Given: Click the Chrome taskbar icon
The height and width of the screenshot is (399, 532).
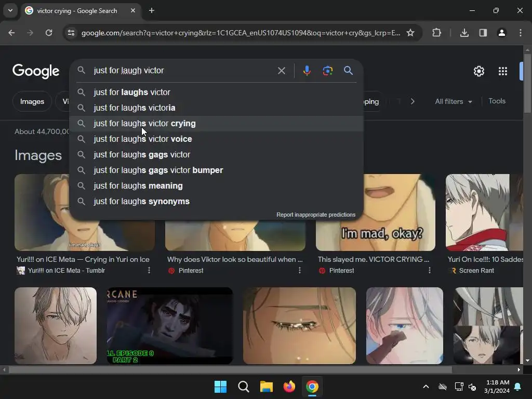Looking at the screenshot, I should coord(312,387).
